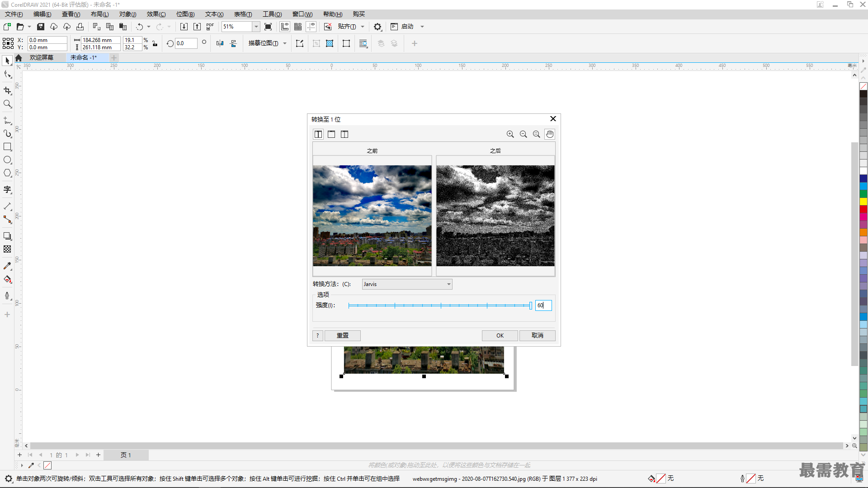The width and height of the screenshot is (868, 488).
Task: Click the Print icon in toolbar
Action: 80,27
